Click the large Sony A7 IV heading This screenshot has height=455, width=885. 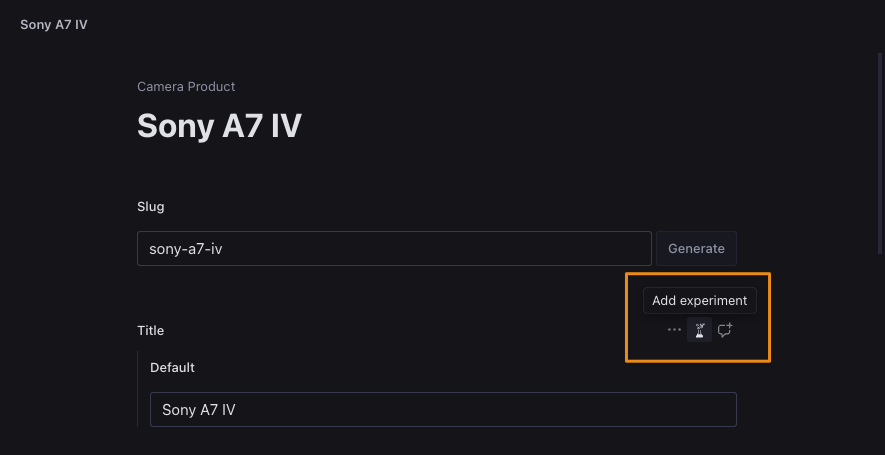219,125
